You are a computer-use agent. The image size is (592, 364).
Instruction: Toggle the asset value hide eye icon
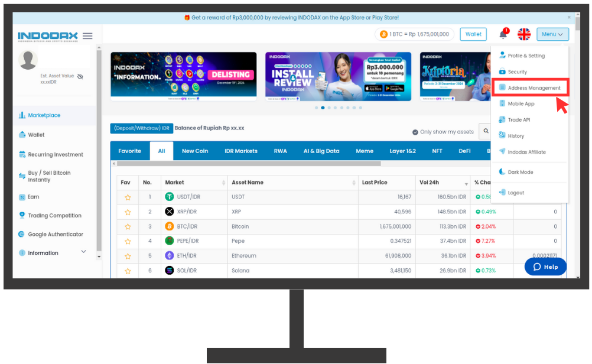point(80,77)
